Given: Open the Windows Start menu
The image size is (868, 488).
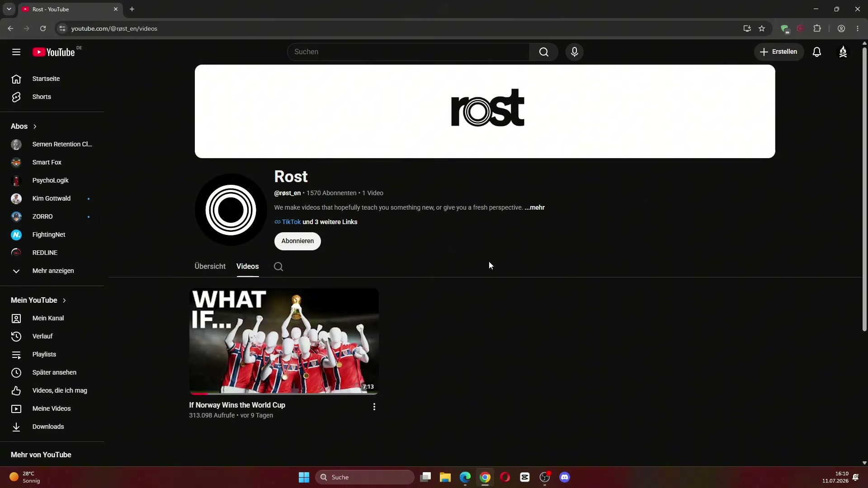Looking at the screenshot, I should pos(304,477).
